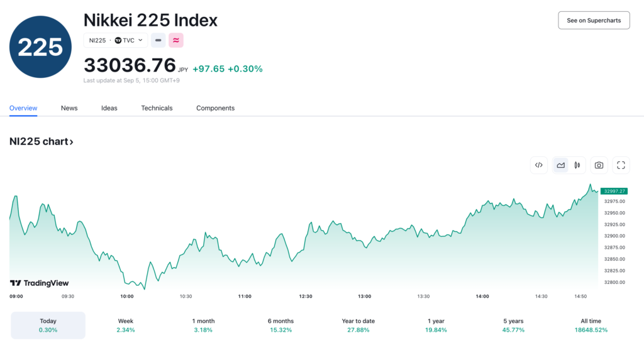Switch to area chart view
Viewport: 644px width, 348px height.
(x=560, y=165)
